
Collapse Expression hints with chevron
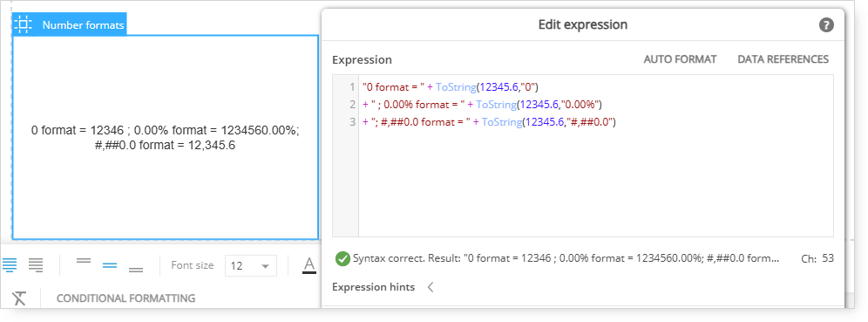click(431, 287)
